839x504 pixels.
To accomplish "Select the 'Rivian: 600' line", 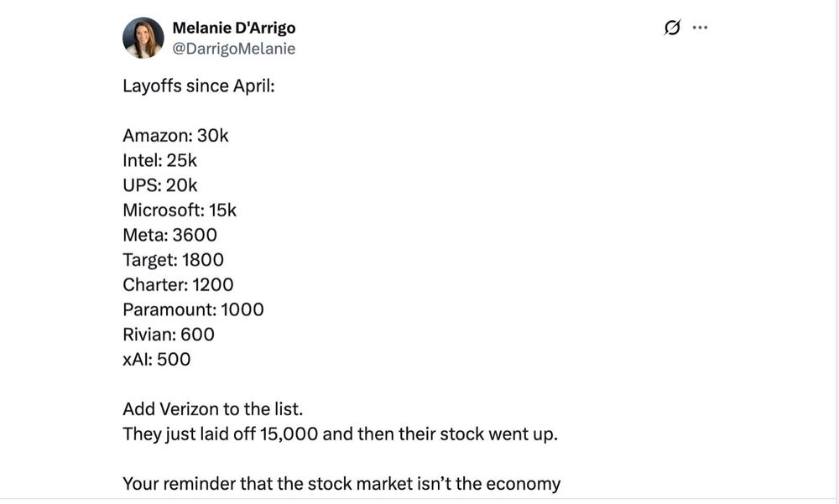I will [x=169, y=335].
